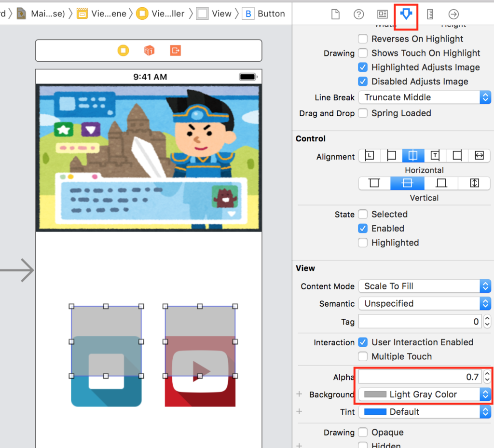Set horizontal alignment to leading

[370, 156]
